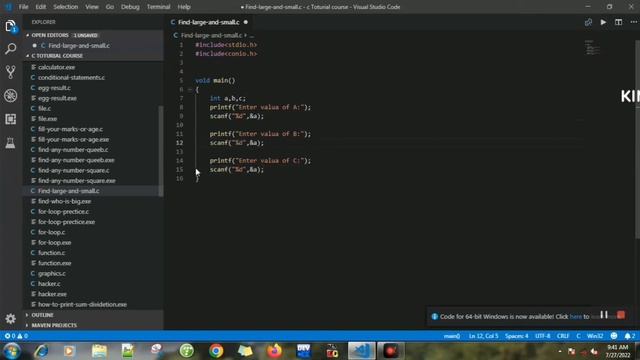Open the Debug view in activity bar
Image resolution: width=640 pixels, height=360 pixels.
click(11, 96)
